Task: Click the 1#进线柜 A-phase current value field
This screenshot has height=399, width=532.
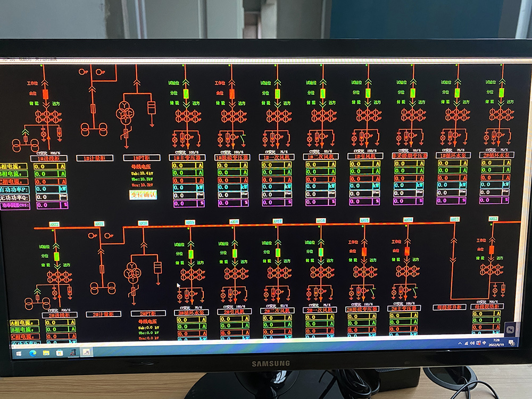Action: tap(47, 166)
